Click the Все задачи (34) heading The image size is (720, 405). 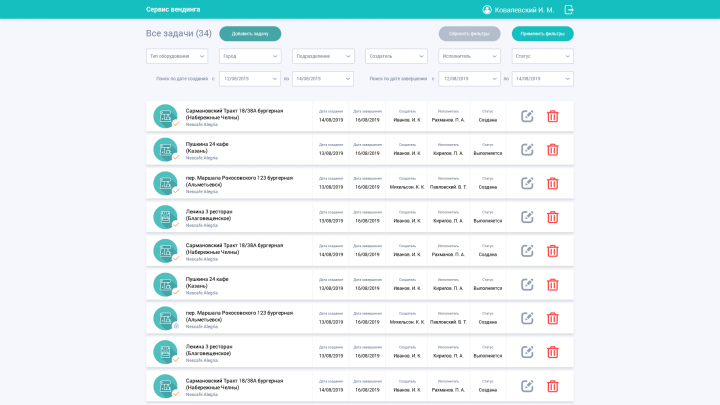[x=179, y=34]
